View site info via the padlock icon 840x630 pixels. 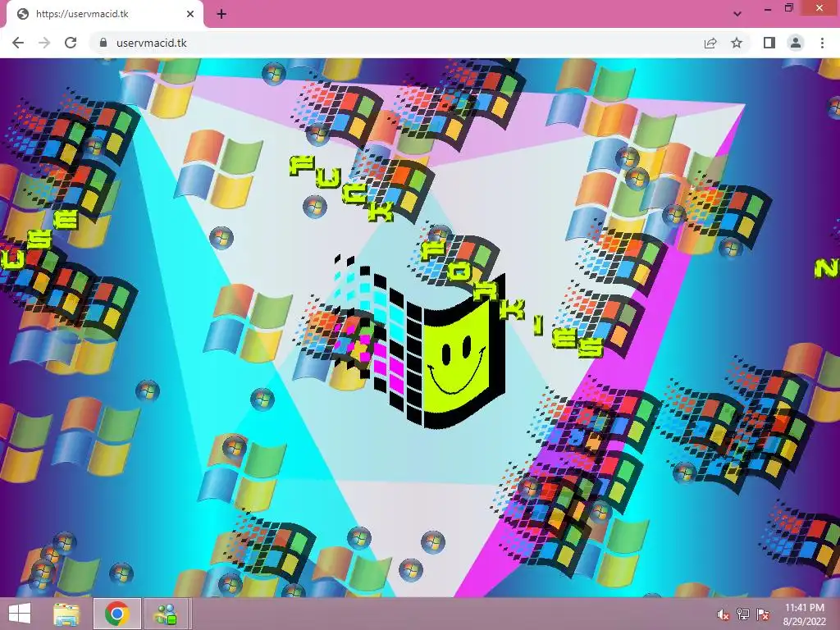103,43
